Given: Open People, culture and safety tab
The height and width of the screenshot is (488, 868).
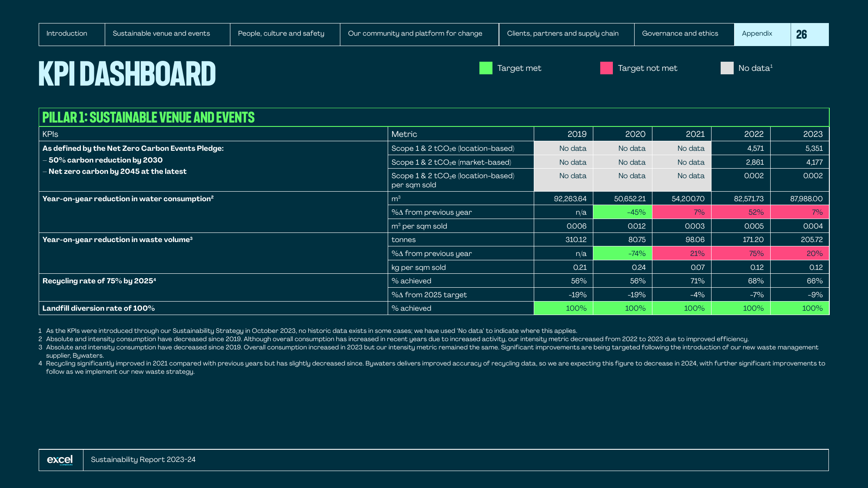Looking at the screenshot, I should (x=285, y=34).
